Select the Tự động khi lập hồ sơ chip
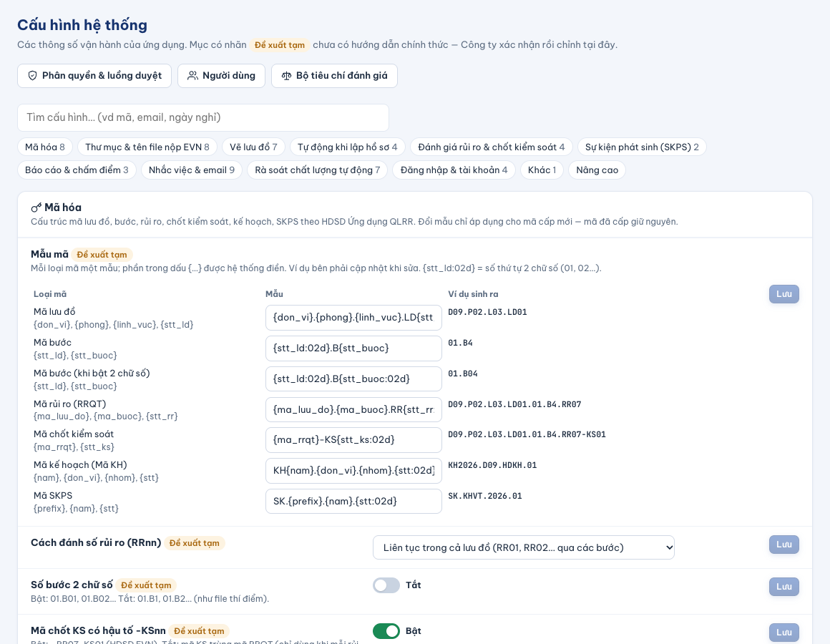Screen dimensions: 830x644 click(347, 147)
